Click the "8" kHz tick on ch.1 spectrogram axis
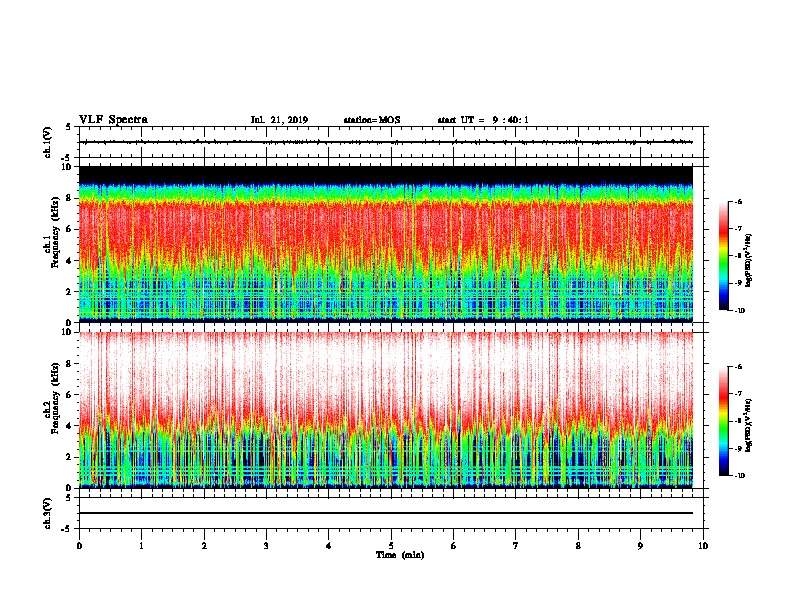 pyautogui.click(x=69, y=198)
